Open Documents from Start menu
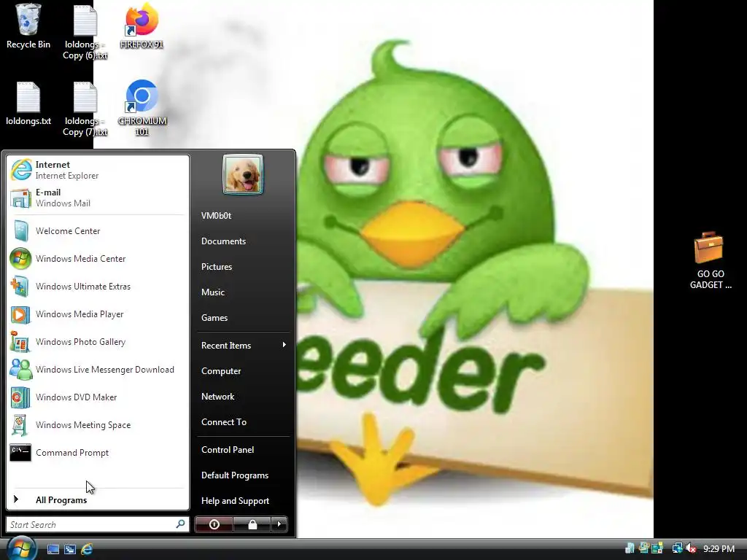This screenshot has width=747, height=560. coord(243,241)
